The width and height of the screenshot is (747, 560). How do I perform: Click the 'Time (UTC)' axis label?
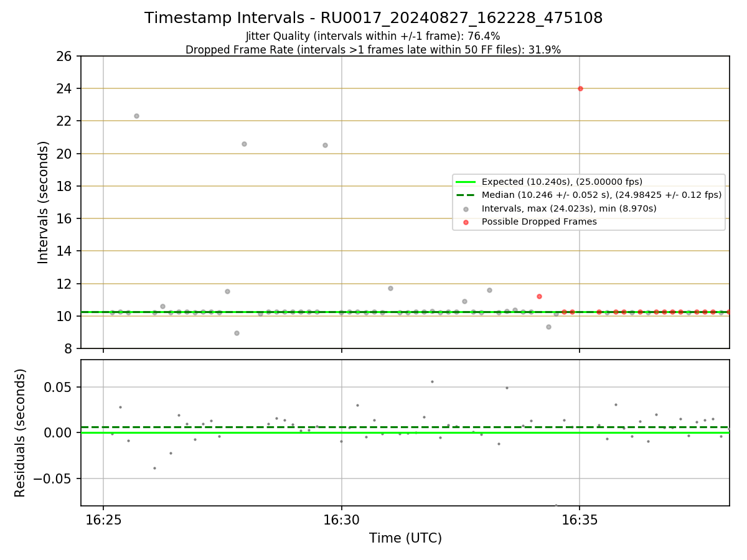pos(405,538)
